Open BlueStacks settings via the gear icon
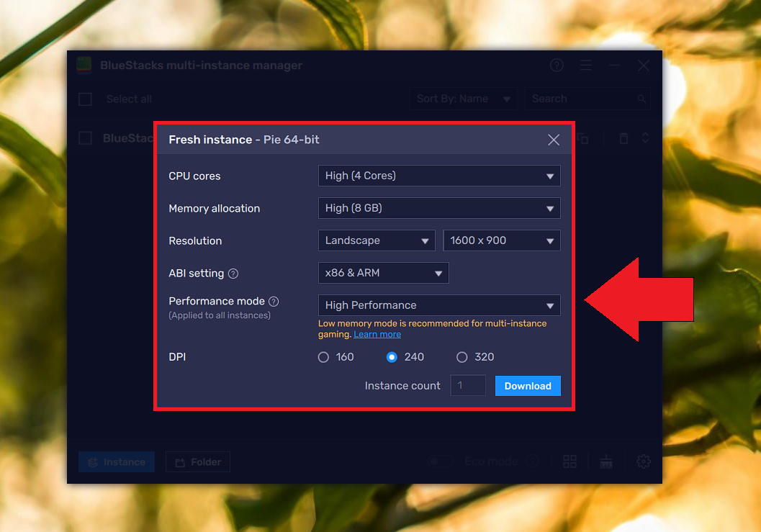The image size is (761, 532). pos(643,461)
